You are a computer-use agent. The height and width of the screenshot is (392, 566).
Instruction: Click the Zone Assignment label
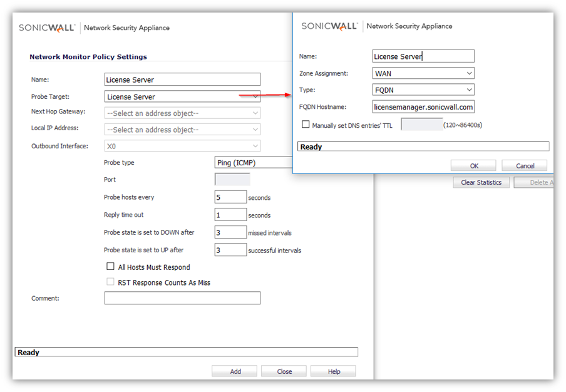tap(324, 73)
